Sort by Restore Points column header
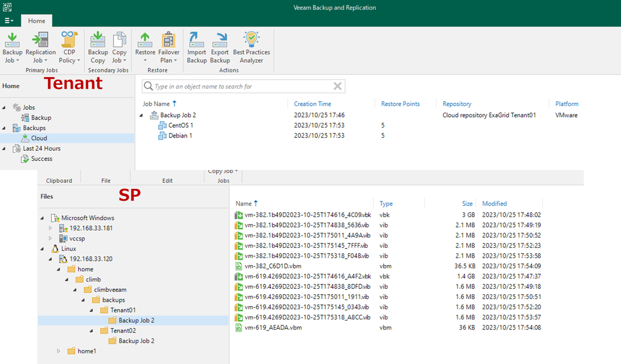Image resolution: width=621 pixels, height=364 pixels. click(400, 104)
